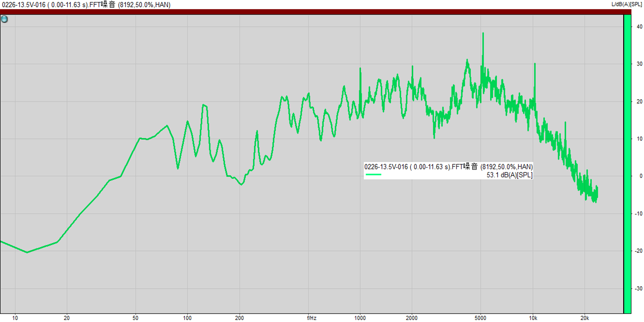
Task: Select the legend title text in the plot
Action: coord(449,167)
